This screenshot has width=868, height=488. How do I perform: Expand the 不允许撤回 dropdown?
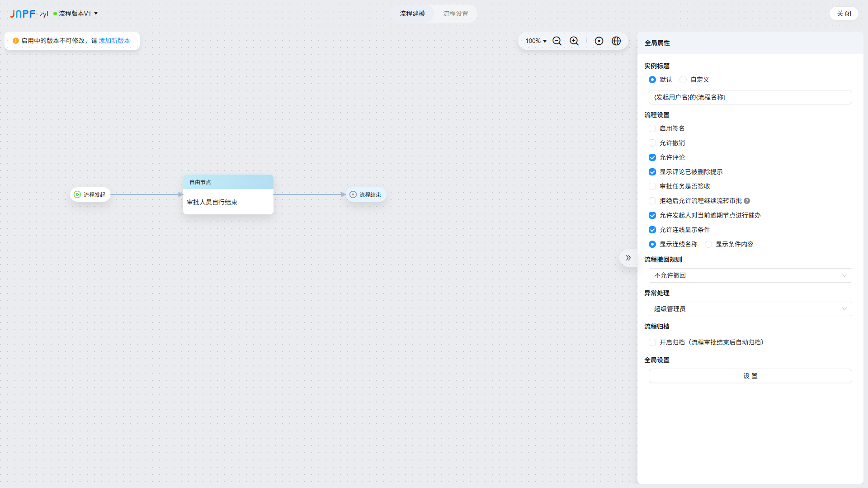(x=750, y=275)
